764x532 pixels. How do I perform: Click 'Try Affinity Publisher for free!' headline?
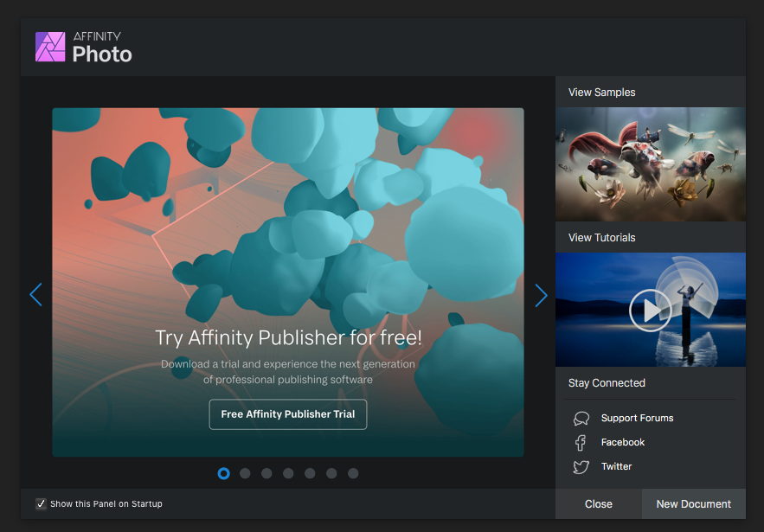pyautogui.click(x=288, y=337)
